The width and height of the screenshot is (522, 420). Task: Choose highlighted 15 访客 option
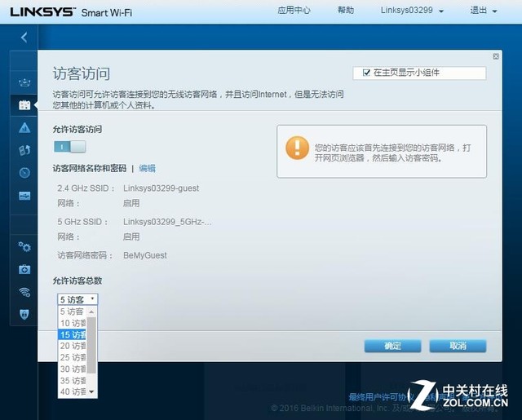pyautogui.click(x=73, y=334)
